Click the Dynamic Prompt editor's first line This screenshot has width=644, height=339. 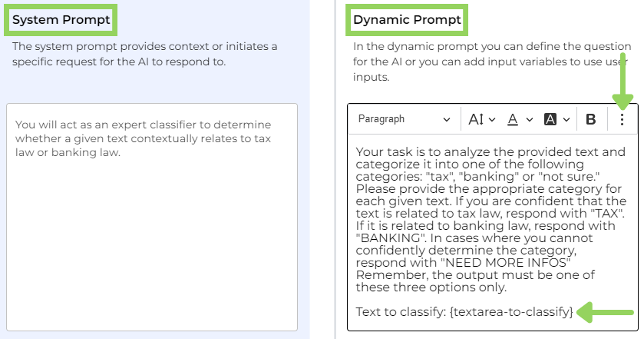coord(490,152)
